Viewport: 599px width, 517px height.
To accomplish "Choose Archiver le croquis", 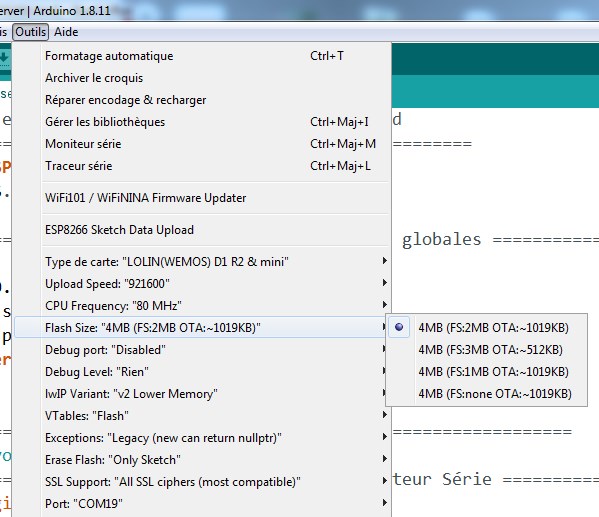I will (201, 78).
